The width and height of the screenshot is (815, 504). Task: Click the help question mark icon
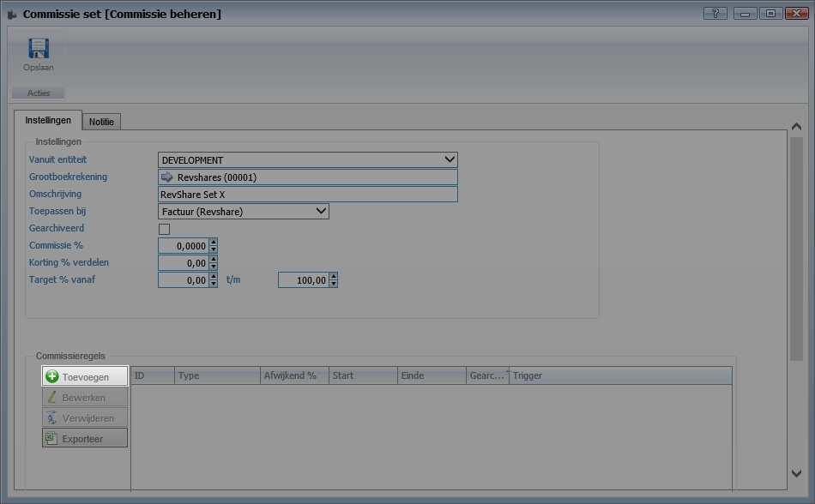(x=715, y=14)
